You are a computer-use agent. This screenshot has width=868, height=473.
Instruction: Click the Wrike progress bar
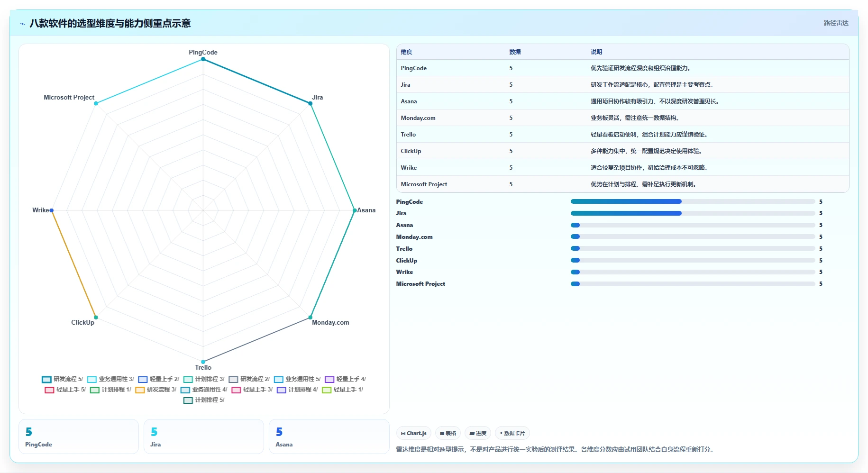[x=693, y=272]
